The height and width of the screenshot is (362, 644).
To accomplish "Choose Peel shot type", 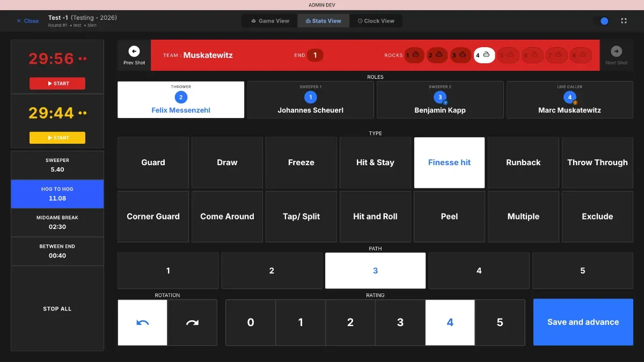I will click(449, 217).
